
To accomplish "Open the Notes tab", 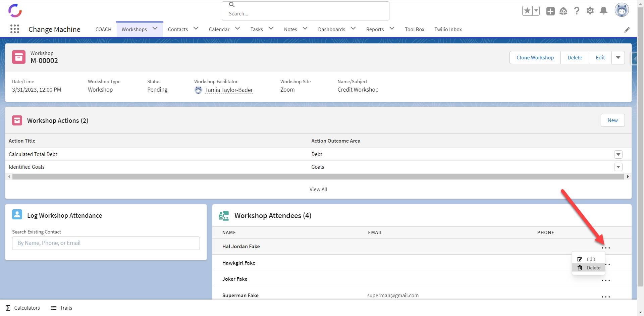I will pyautogui.click(x=290, y=30).
